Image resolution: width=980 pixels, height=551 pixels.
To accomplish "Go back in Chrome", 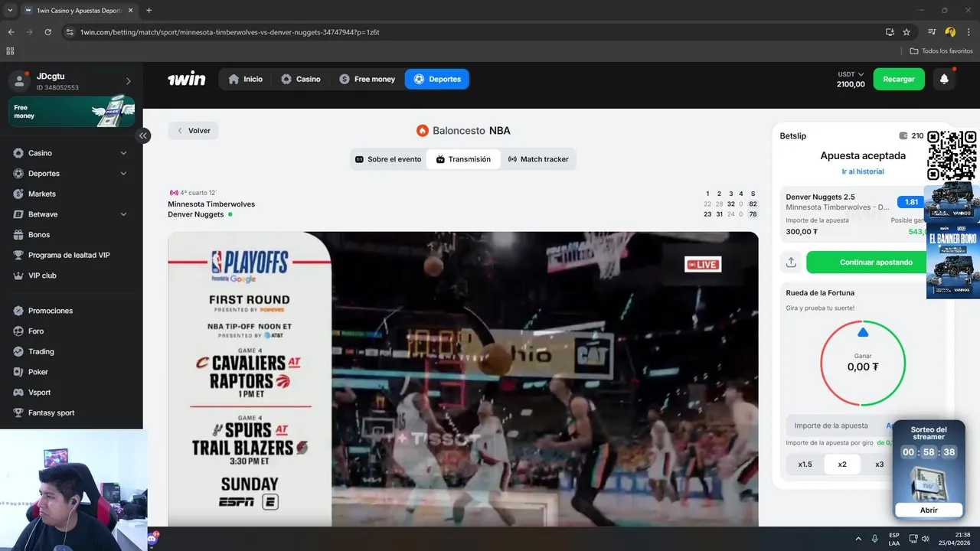I will coord(11,32).
